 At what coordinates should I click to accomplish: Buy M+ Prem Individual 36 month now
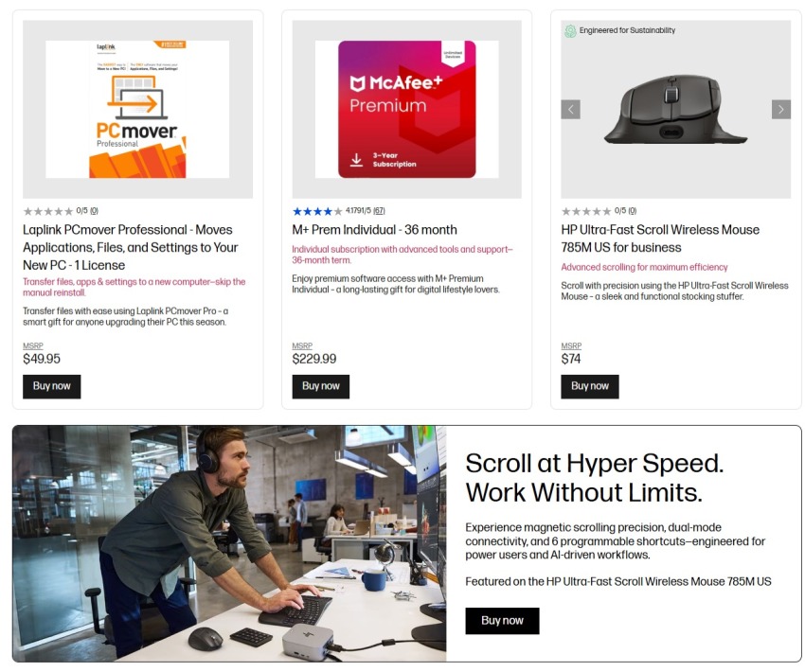[321, 386]
